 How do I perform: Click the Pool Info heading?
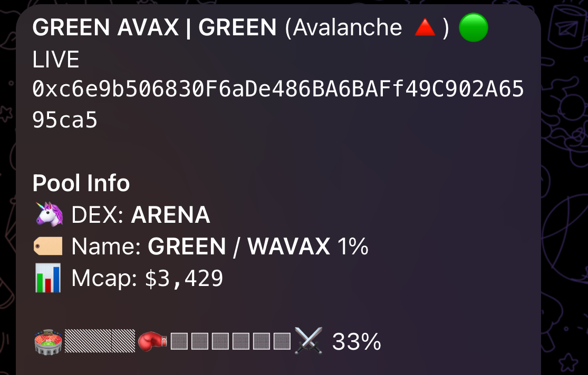[x=81, y=183]
